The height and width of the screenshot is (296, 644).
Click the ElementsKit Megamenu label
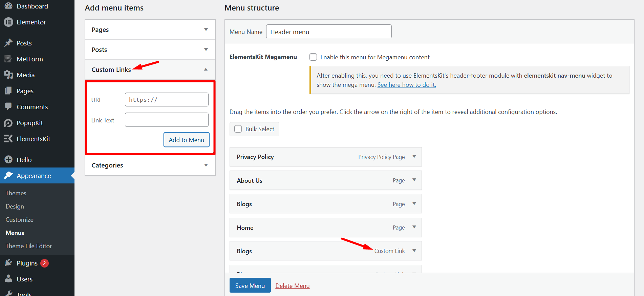coord(263,57)
